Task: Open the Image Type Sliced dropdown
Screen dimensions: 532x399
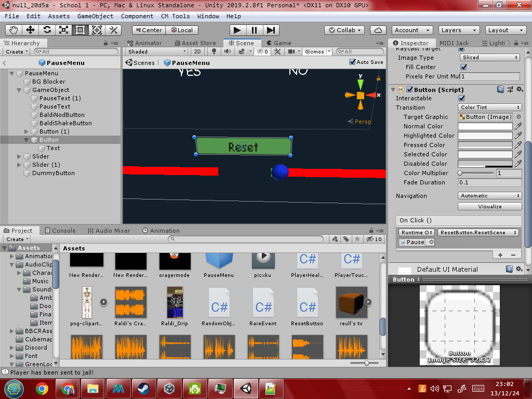Action: coord(489,57)
